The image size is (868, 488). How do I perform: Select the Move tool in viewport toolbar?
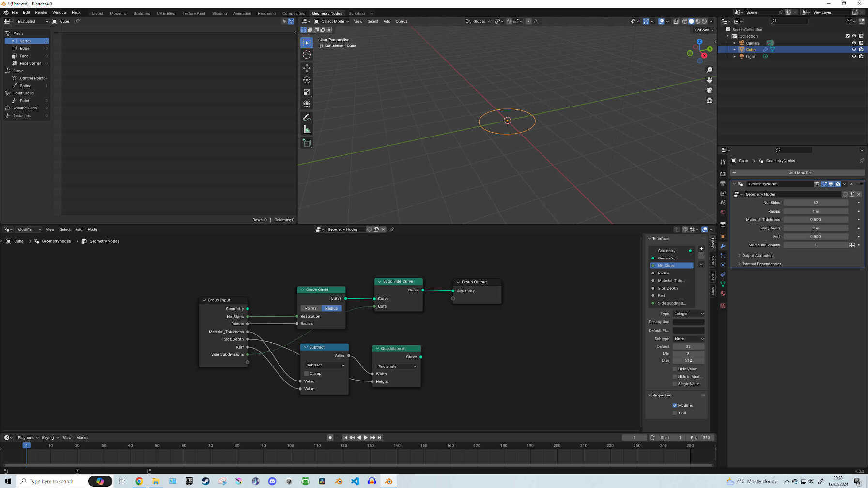click(x=307, y=68)
